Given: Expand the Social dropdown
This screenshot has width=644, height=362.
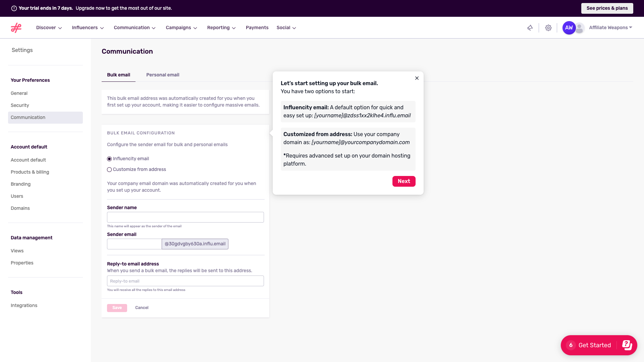Looking at the screenshot, I should coord(286,27).
